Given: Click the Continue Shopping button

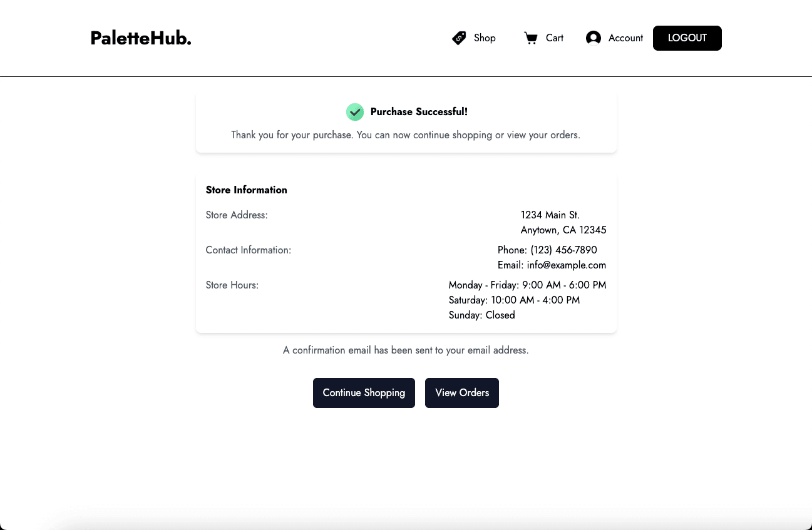Looking at the screenshot, I should pyautogui.click(x=364, y=393).
